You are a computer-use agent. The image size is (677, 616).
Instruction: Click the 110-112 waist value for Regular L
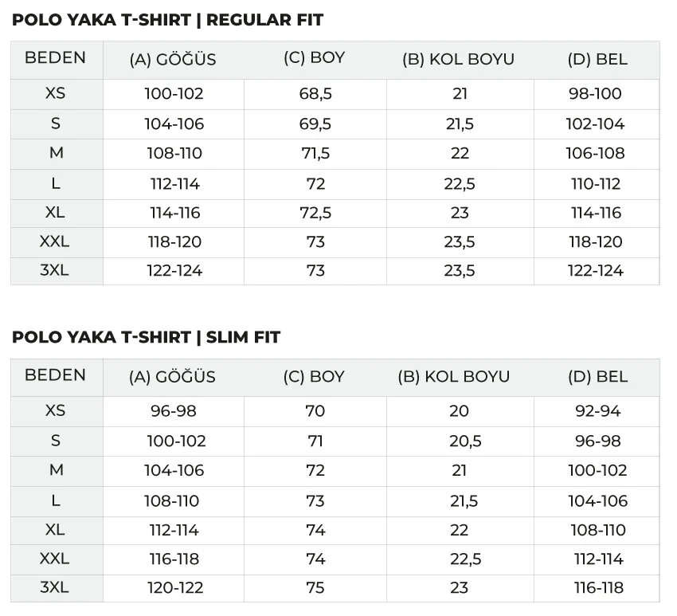pyautogui.click(x=596, y=184)
